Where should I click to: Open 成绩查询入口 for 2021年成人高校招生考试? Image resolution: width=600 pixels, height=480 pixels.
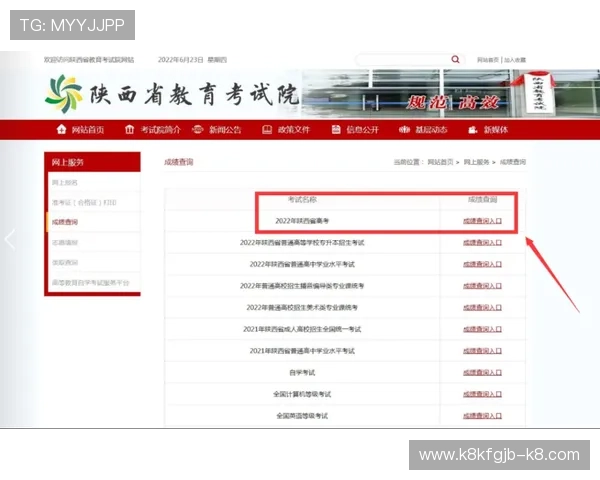point(482,329)
